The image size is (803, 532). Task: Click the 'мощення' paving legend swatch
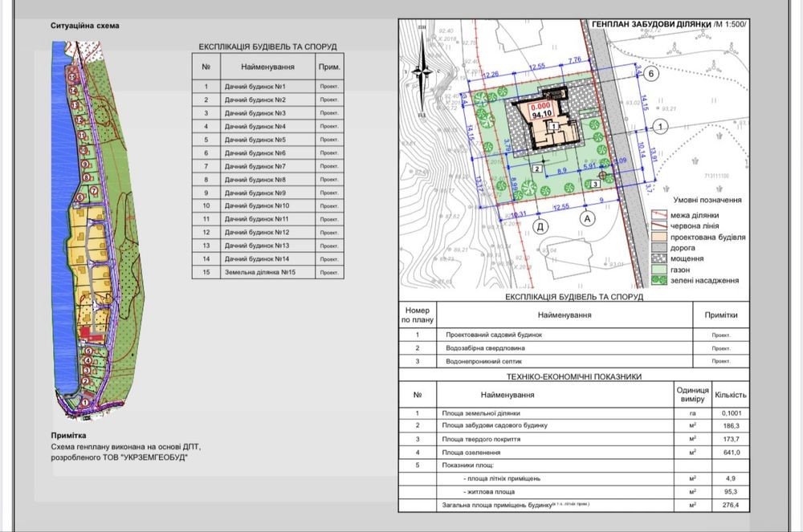(x=658, y=259)
